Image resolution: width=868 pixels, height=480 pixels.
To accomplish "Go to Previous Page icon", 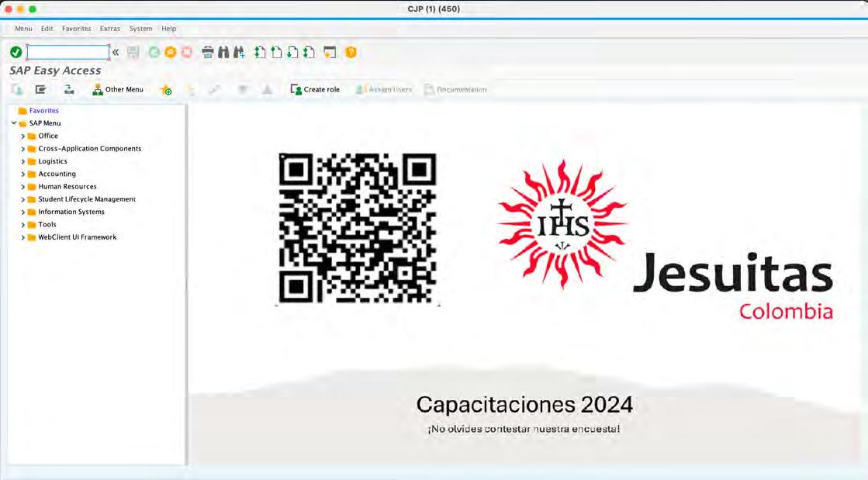I will pyautogui.click(x=276, y=52).
